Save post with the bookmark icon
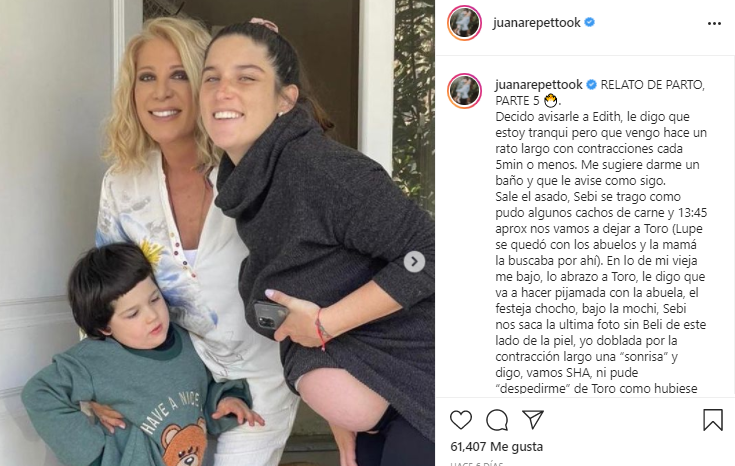 712,420
